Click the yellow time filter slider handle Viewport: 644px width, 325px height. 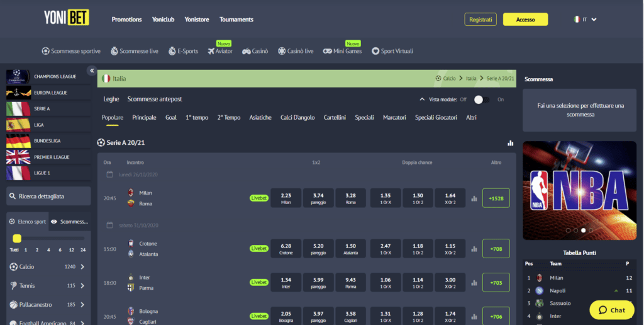[x=17, y=238]
